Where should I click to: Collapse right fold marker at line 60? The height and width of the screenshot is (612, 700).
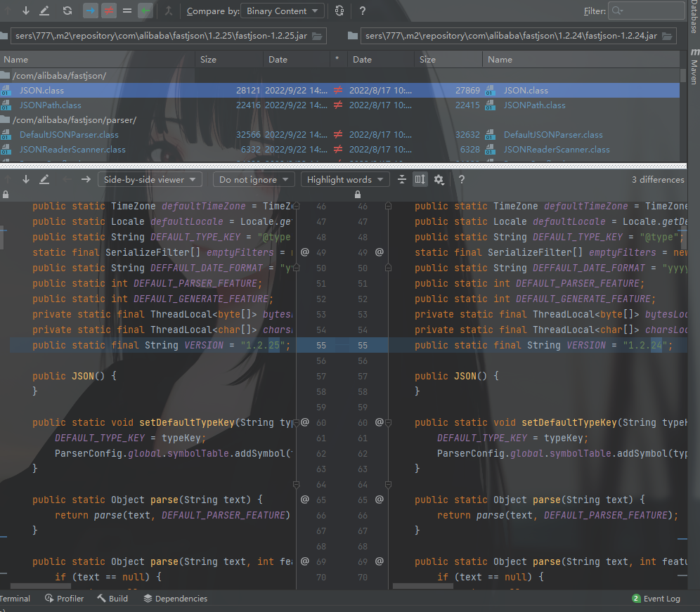tap(389, 423)
